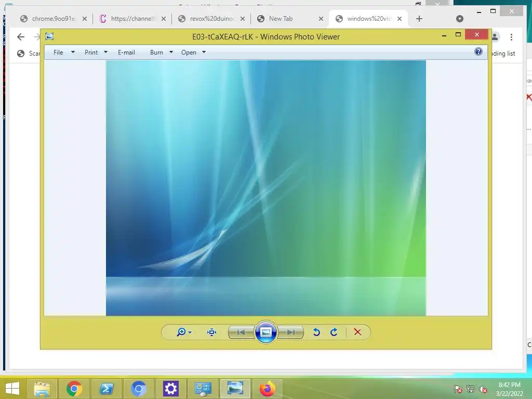Close the chrome.9oo91e tab
This screenshot has height=399, width=532.
point(85,19)
